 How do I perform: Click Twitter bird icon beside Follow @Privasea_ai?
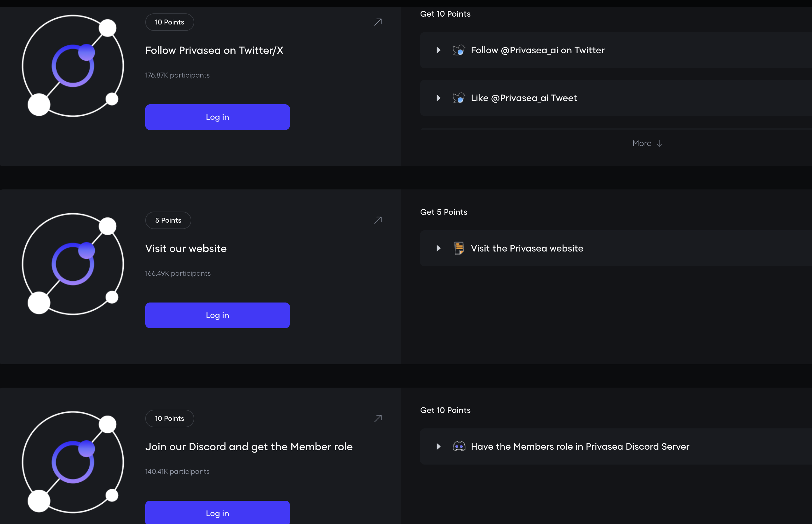click(459, 50)
